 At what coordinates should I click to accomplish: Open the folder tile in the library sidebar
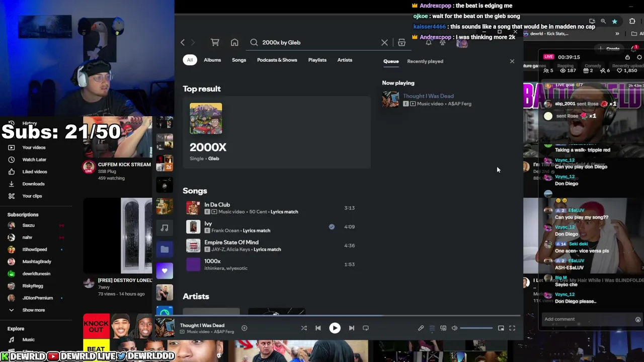165,249
